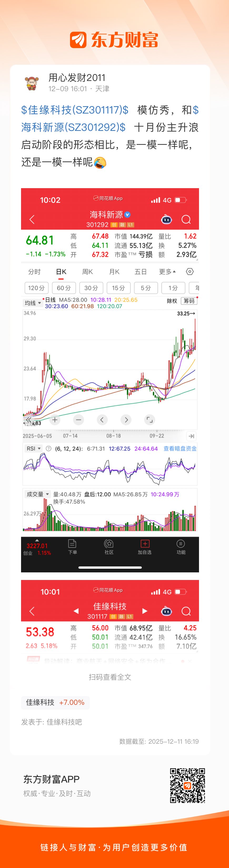Select the 周K chart tab
The width and height of the screenshot is (229, 868).
(x=88, y=271)
